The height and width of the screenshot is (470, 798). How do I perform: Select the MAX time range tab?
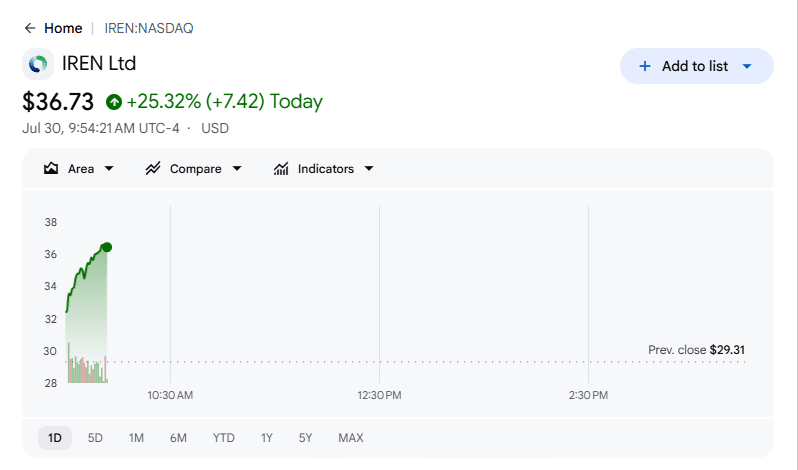click(x=351, y=438)
